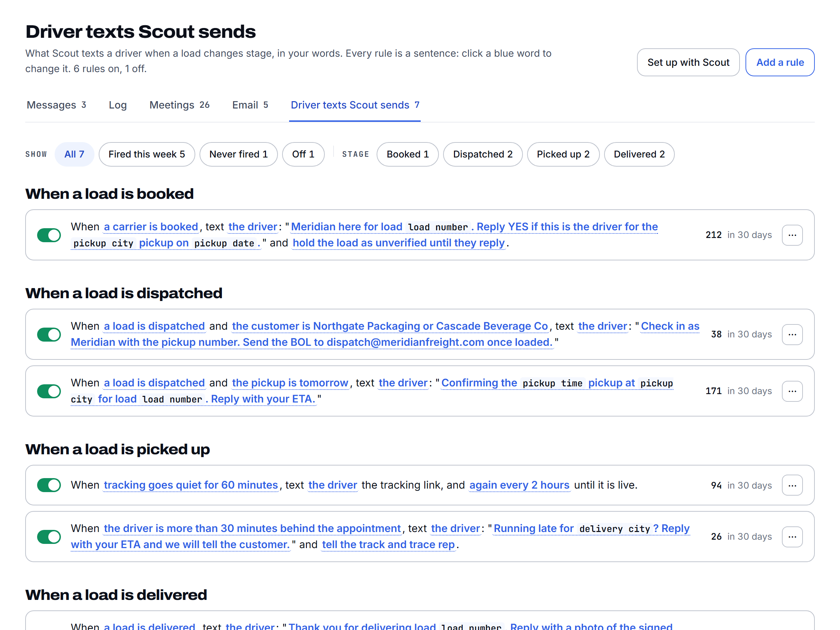Open more menu for Running late rule

pos(792,537)
